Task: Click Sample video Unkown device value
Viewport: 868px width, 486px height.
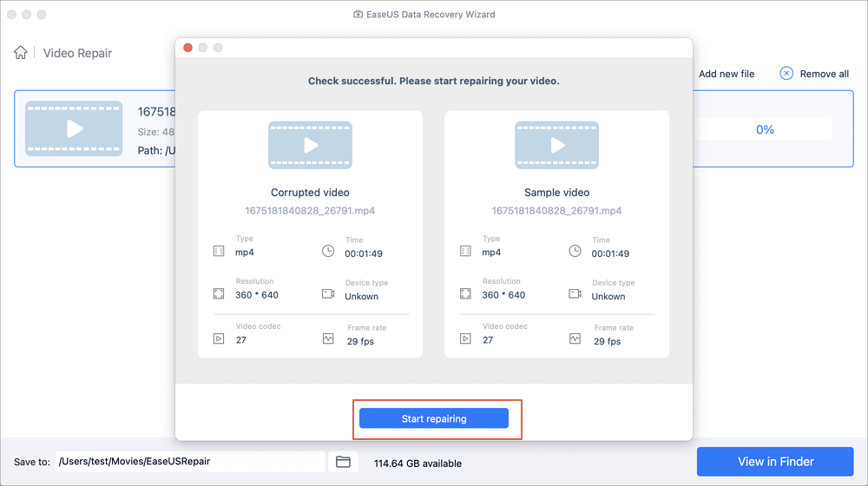Action: point(608,296)
